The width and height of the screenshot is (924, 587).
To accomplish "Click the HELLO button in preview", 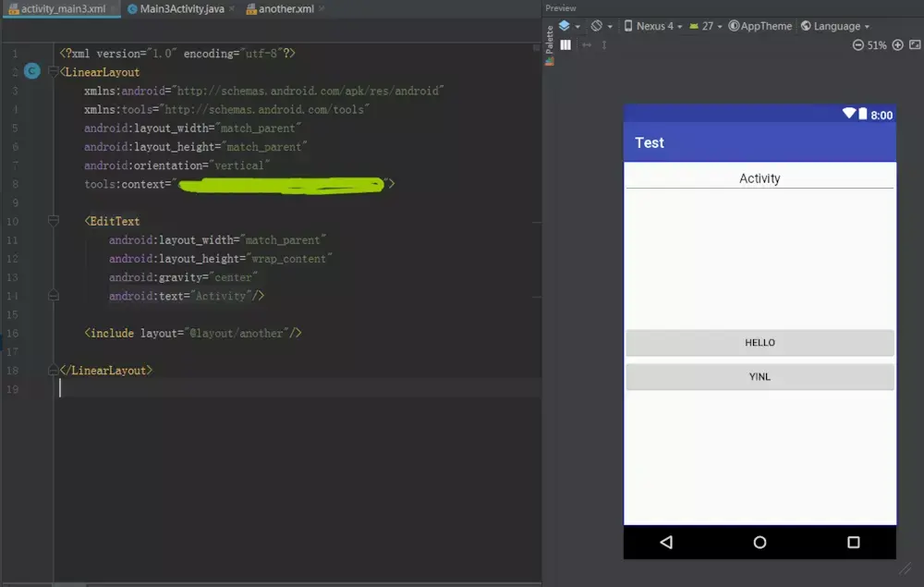I will 760,342.
